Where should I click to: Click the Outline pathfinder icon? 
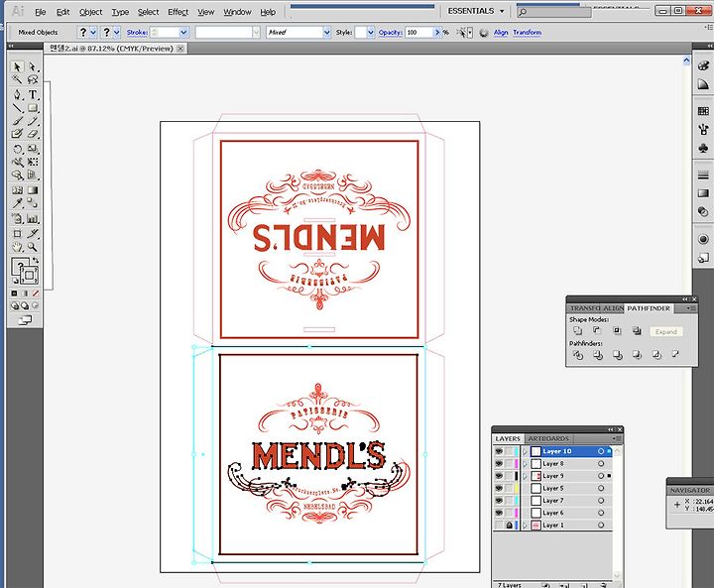pos(656,355)
